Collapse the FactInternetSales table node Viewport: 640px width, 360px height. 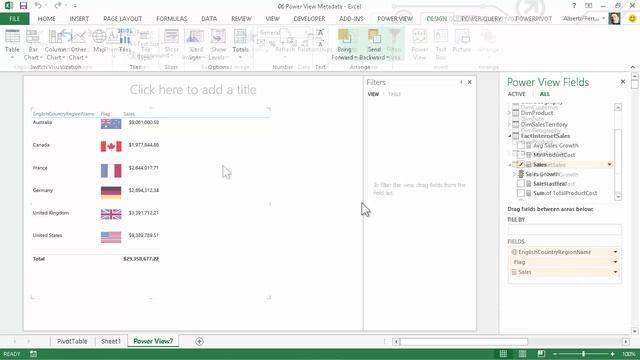pyautogui.click(x=509, y=136)
